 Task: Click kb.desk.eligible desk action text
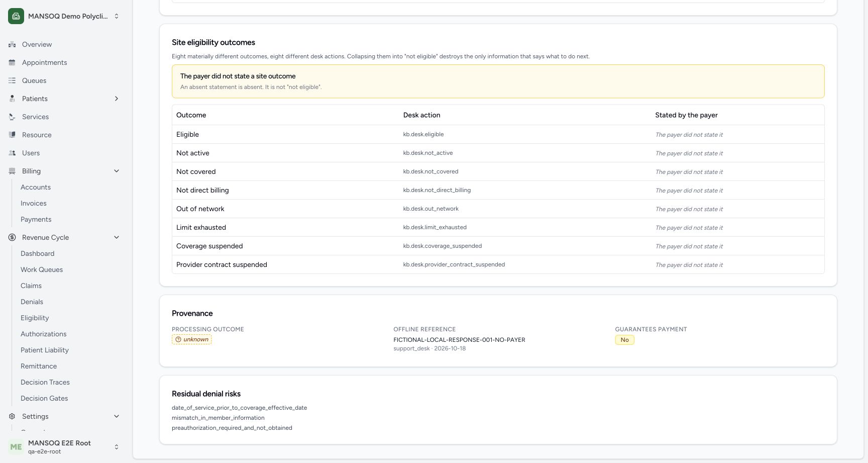(423, 134)
